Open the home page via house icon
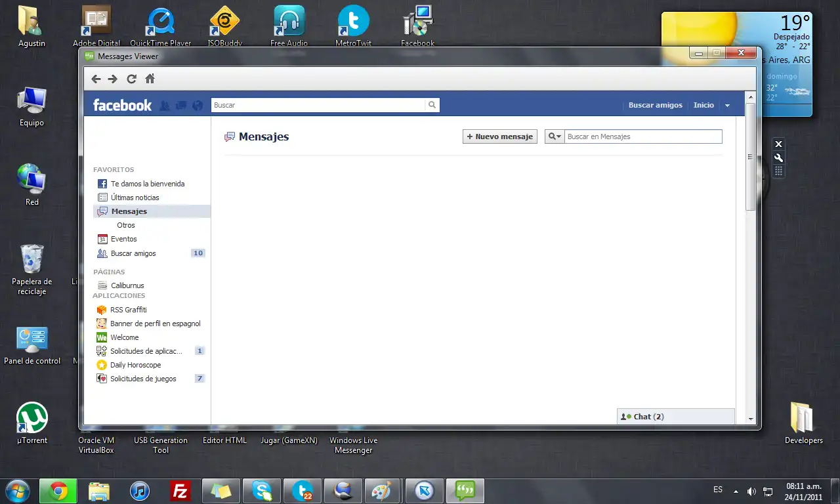Viewport: 840px width, 504px height. (150, 79)
